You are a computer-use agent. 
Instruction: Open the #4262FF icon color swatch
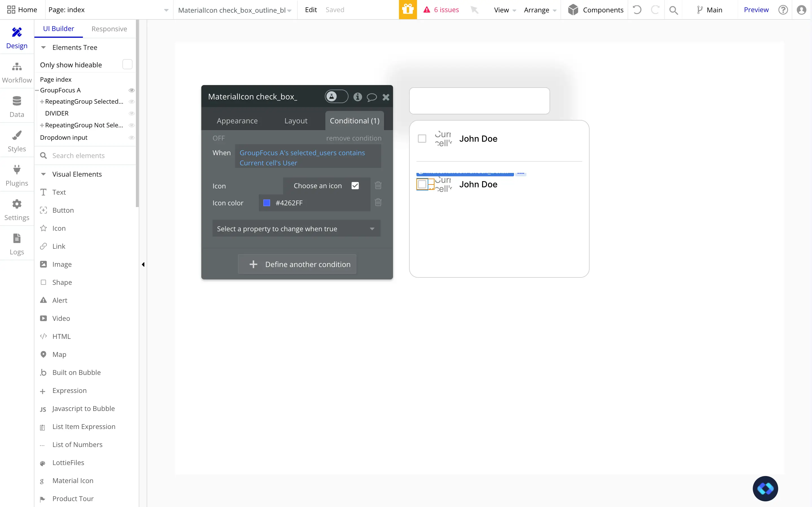pyautogui.click(x=267, y=203)
